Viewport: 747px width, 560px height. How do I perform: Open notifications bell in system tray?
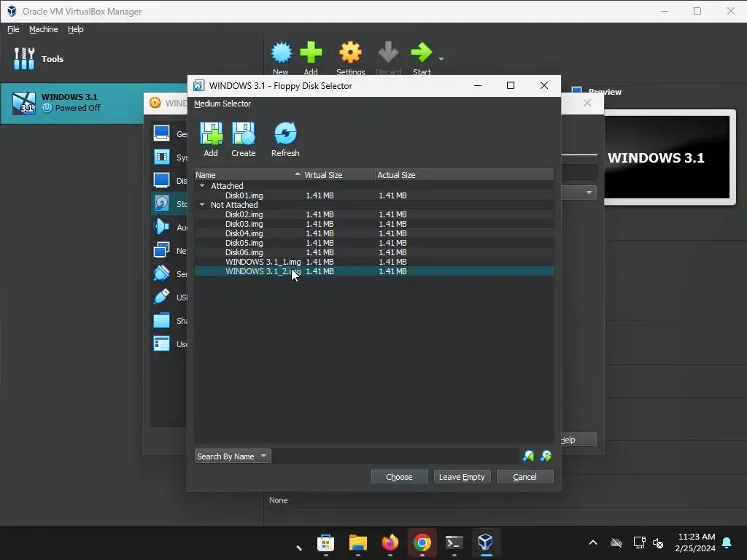click(x=727, y=542)
